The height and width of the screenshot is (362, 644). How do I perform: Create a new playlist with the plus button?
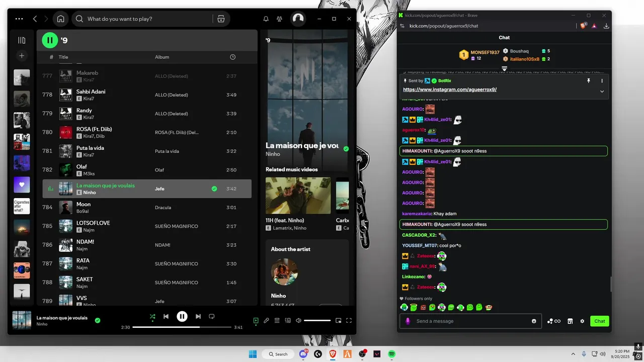point(22,56)
